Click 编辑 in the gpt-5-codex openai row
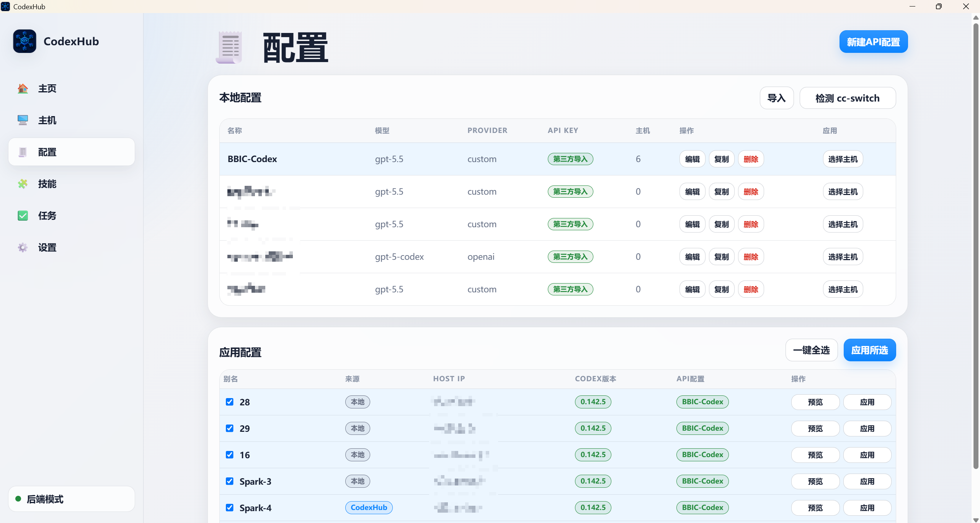980x523 pixels. click(692, 257)
